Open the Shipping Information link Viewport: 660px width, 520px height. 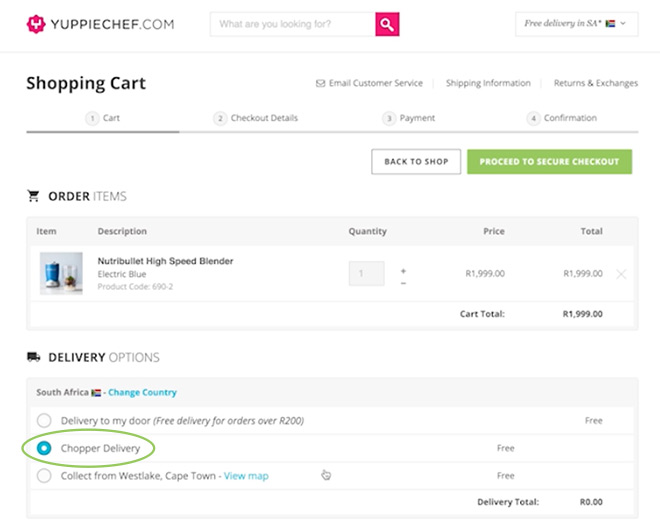coord(488,83)
